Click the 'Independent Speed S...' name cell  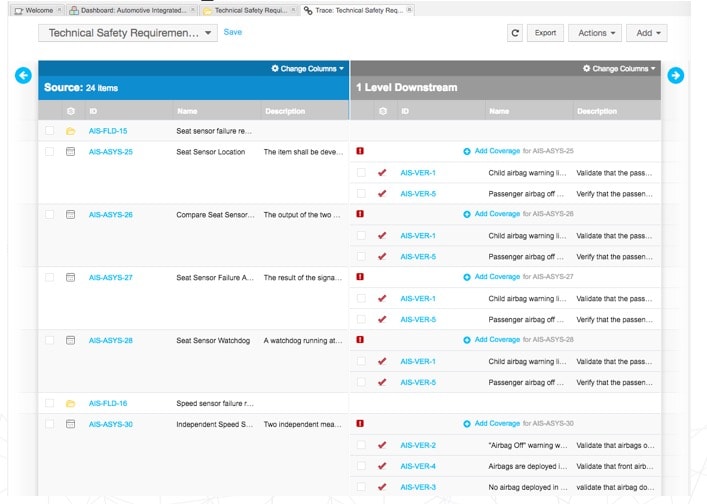pos(215,424)
